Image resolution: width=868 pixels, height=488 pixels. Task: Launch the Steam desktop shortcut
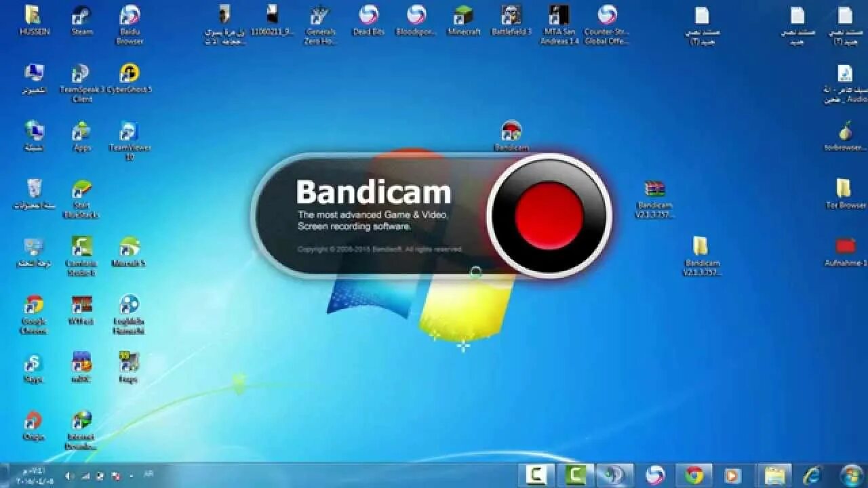(x=82, y=20)
